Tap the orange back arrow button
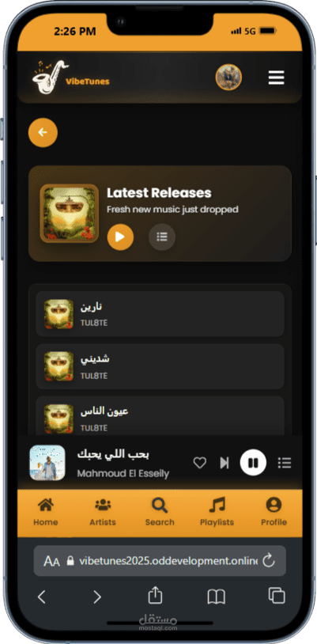317x644 pixels. [x=43, y=132]
